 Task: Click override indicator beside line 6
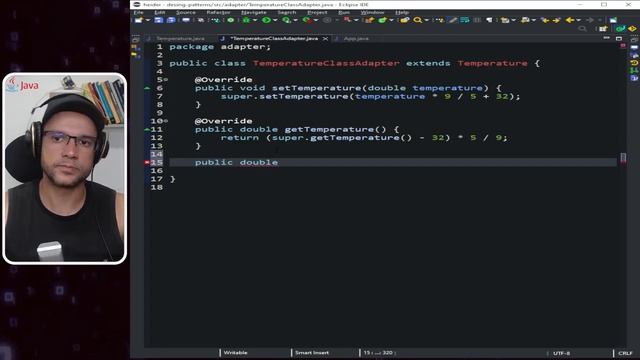click(147, 88)
